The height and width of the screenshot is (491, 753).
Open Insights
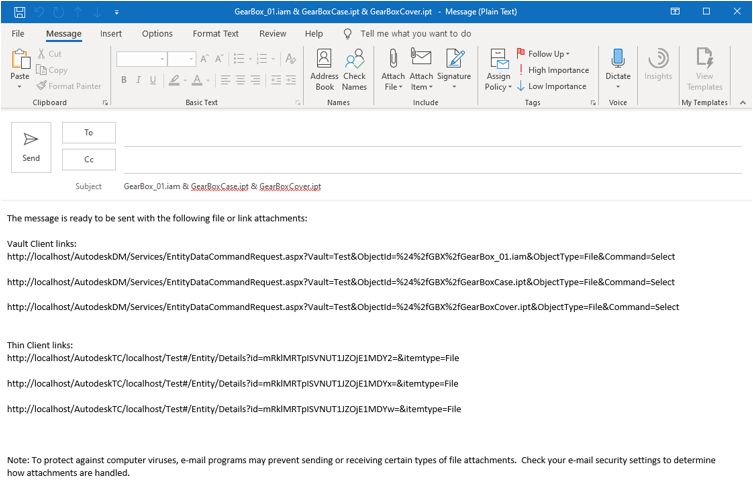coord(658,64)
